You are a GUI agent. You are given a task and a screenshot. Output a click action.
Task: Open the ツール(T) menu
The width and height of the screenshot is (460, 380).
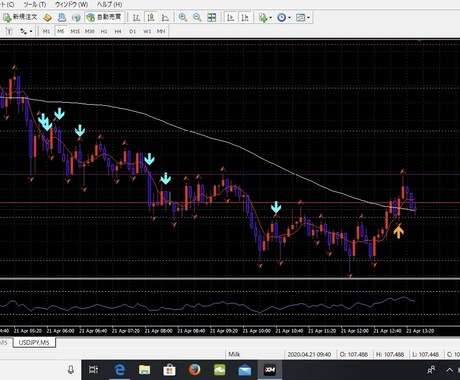click(35, 5)
